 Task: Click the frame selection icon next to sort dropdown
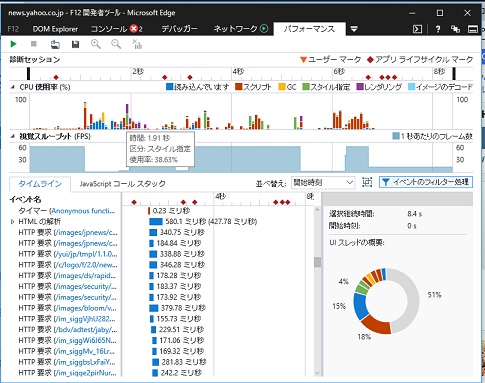tap(367, 182)
